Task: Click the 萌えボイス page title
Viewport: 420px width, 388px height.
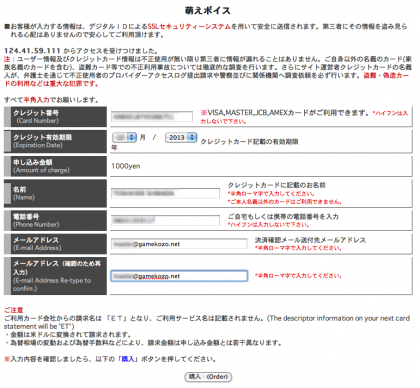Action: pyautogui.click(x=208, y=10)
